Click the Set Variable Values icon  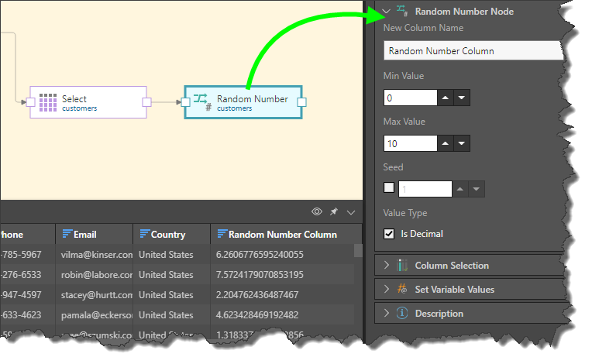click(x=402, y=290)
